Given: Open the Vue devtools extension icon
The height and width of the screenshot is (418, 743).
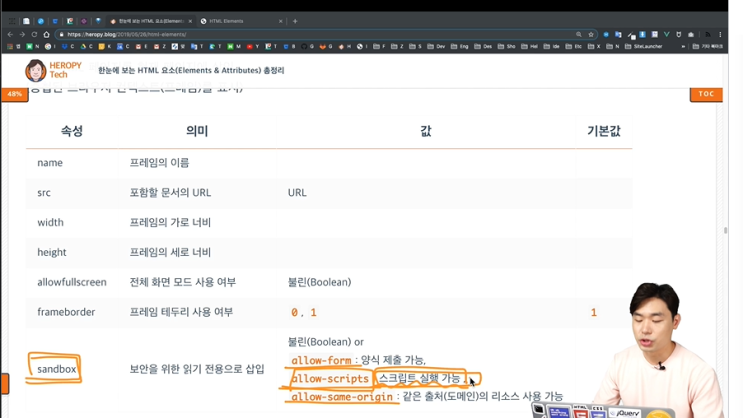Looking at the screenshot, I should 666,34.
